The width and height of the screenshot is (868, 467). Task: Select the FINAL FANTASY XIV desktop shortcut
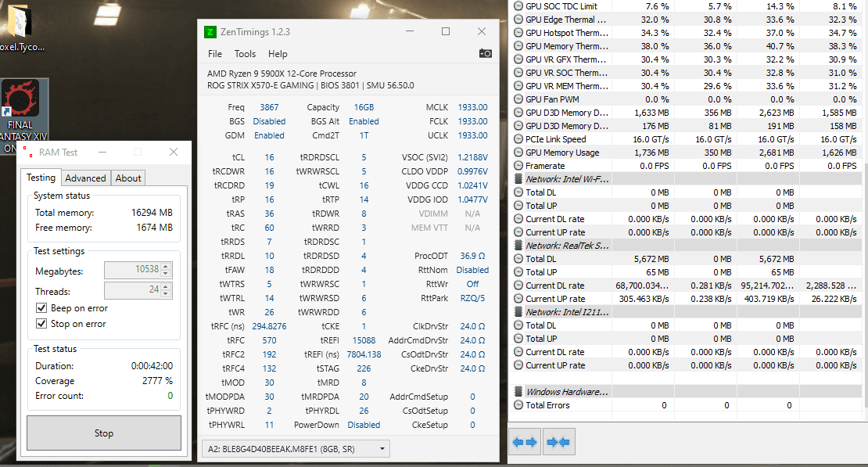pos(20,116)
